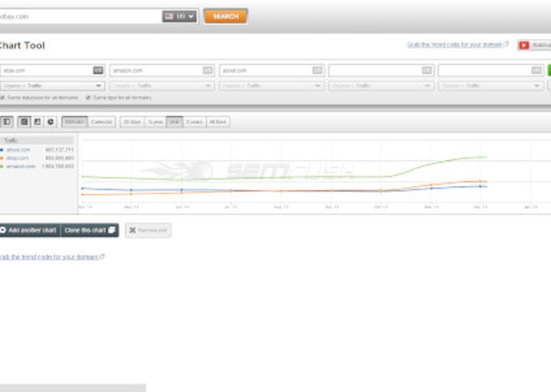Select the 30 days range
Image resolution: width=551 pixels, height=392 pixels.
(x=132, y=122)
